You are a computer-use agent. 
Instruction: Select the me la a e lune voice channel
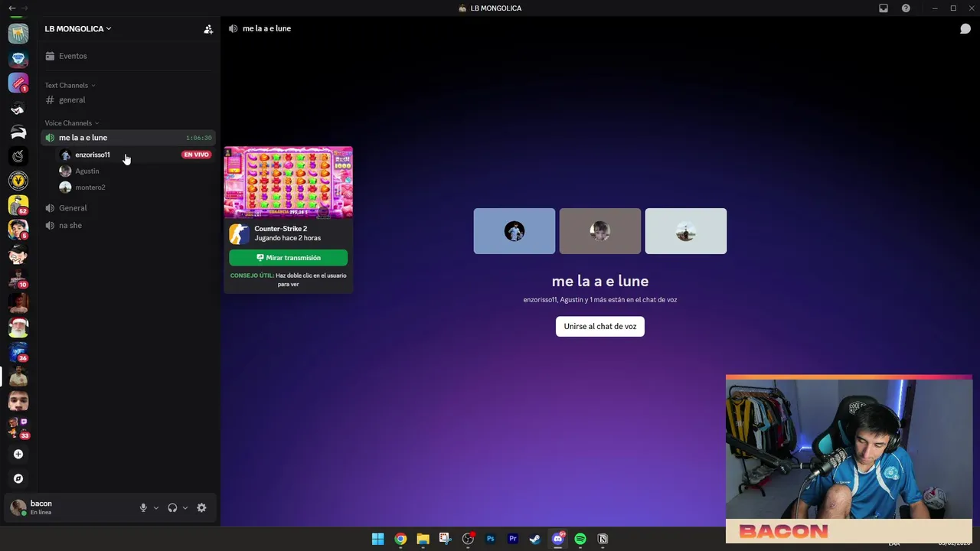pos(128,138)
